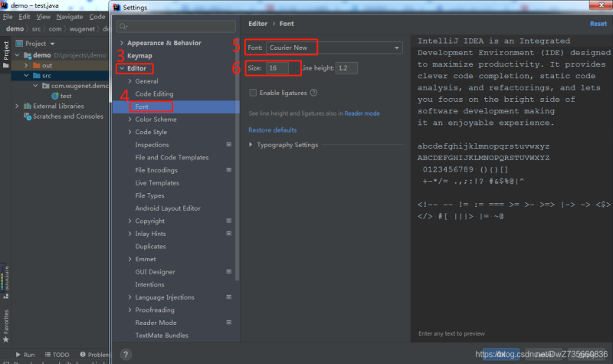Image resolution: width=613 pixels, height=364 pixels.
Task: Click the project-level icon beside GUI Designer
Action: 228,272
